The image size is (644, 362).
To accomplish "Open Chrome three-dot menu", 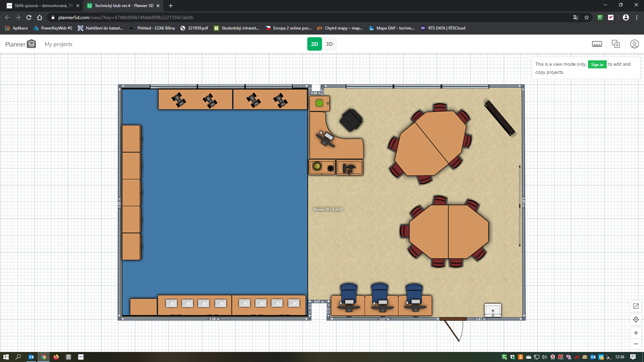I will click(637, 17).
